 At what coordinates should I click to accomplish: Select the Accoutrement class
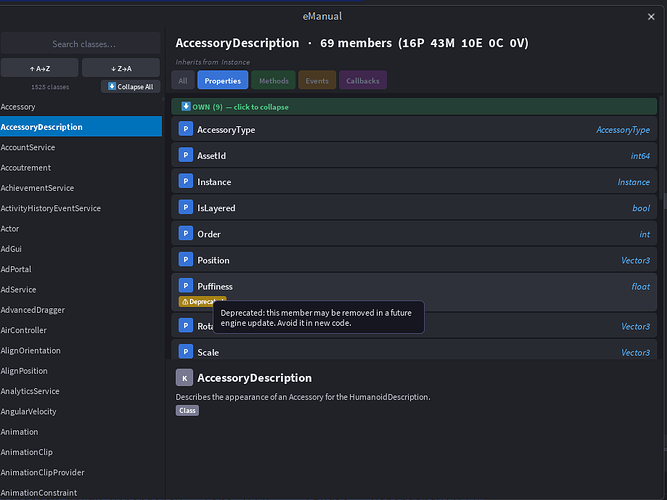[x=81, y=168]
